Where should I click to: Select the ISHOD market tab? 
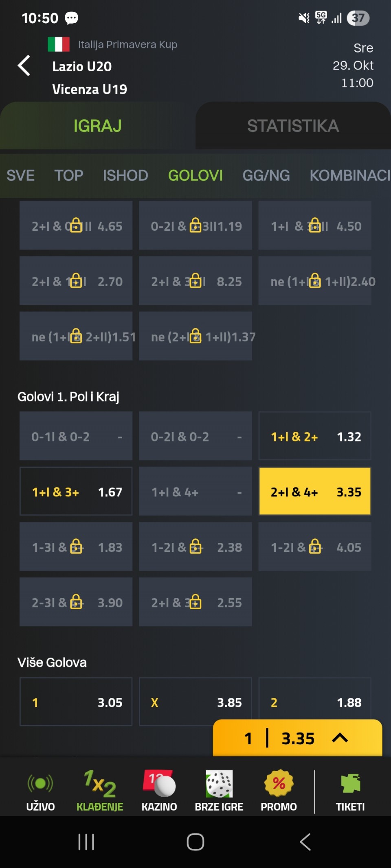pos(125,175)
